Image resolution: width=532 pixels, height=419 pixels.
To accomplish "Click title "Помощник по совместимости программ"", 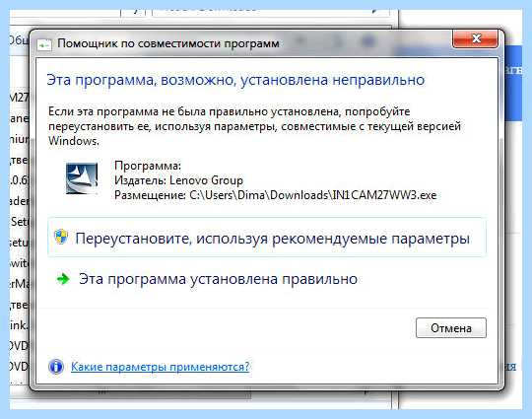I will coord(168,43).
